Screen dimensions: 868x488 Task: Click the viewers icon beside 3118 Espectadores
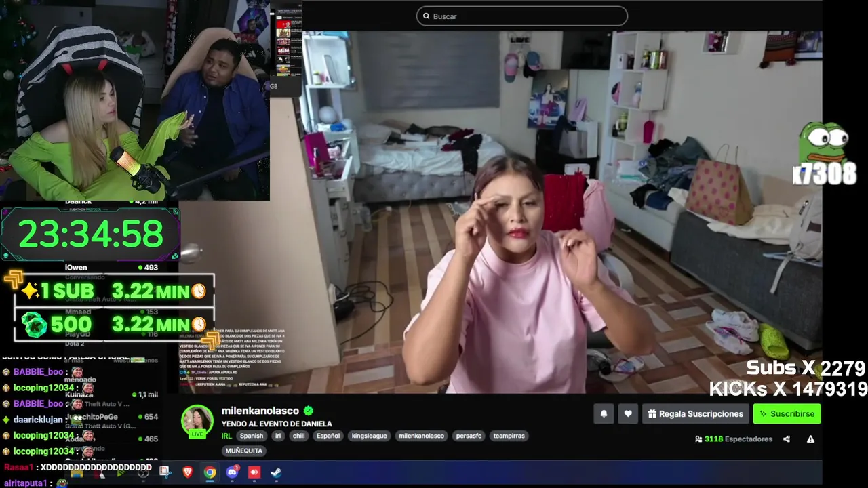[698, 439]
